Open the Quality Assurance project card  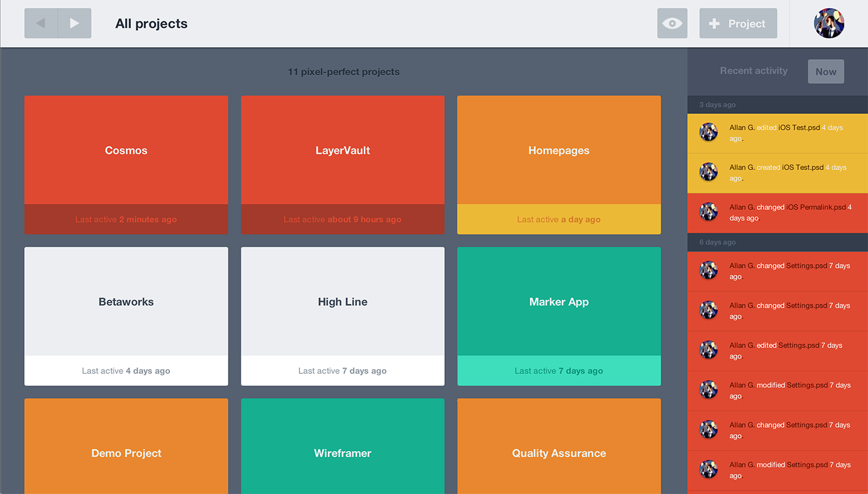point(559,446)
